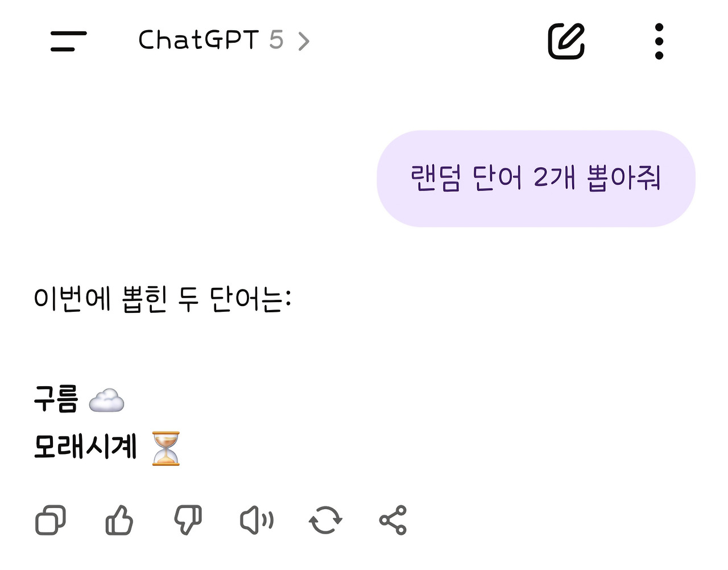Regenerate ChatGPT's answer
Image resolution: width=728 pixels, height=570 pixels.
coord(325,519)
